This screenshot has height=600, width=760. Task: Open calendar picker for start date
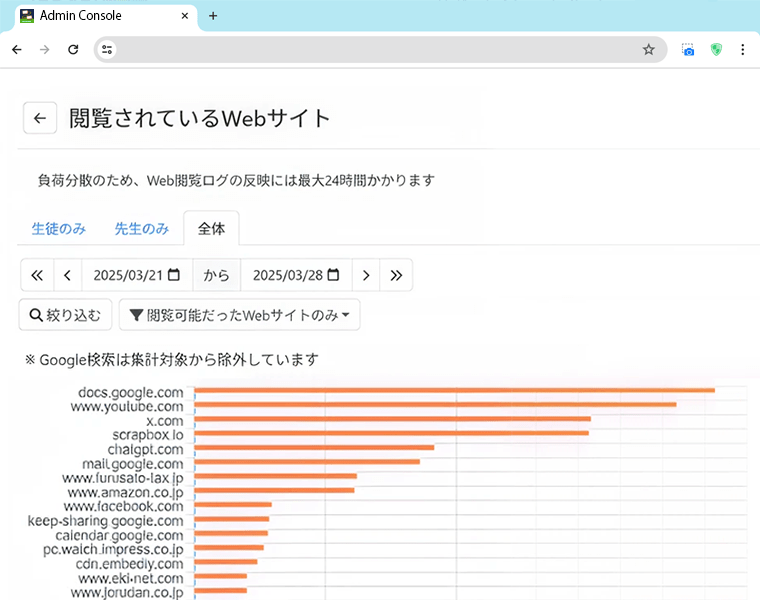pos(174,275)
